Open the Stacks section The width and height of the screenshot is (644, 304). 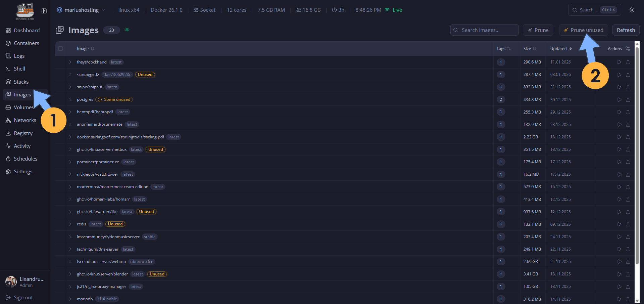pyautogui.click(x=21, y=82)
